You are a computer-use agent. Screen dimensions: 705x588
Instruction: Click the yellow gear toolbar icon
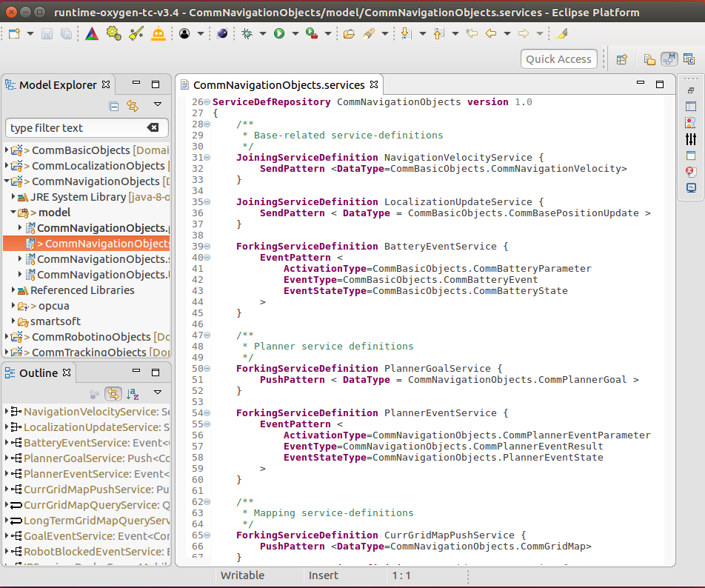pos(113,34)
